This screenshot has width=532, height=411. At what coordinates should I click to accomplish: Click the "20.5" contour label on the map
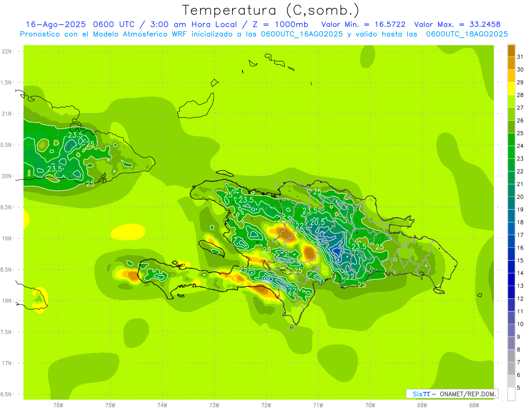[x=317, y=222]
